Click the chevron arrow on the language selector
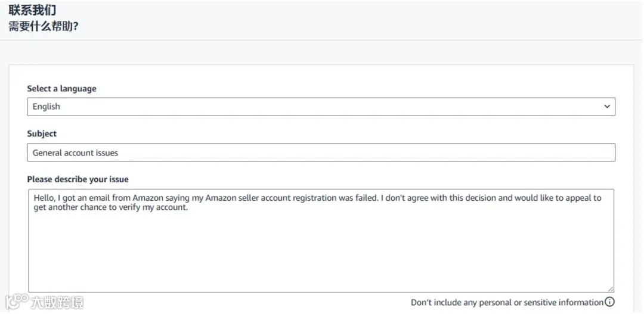Viewport: 644px width, 314px height. click(x=607, y=107)
